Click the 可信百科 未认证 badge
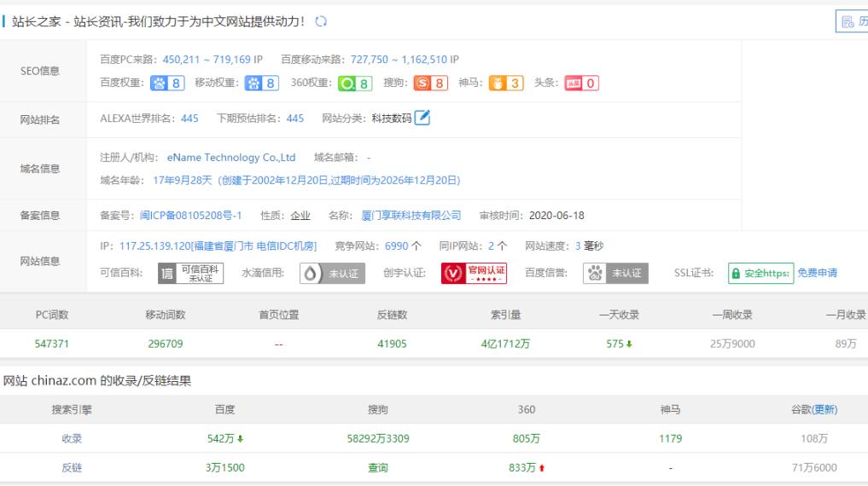The width and height of the screenshot is (868, 486). [190, 273]
